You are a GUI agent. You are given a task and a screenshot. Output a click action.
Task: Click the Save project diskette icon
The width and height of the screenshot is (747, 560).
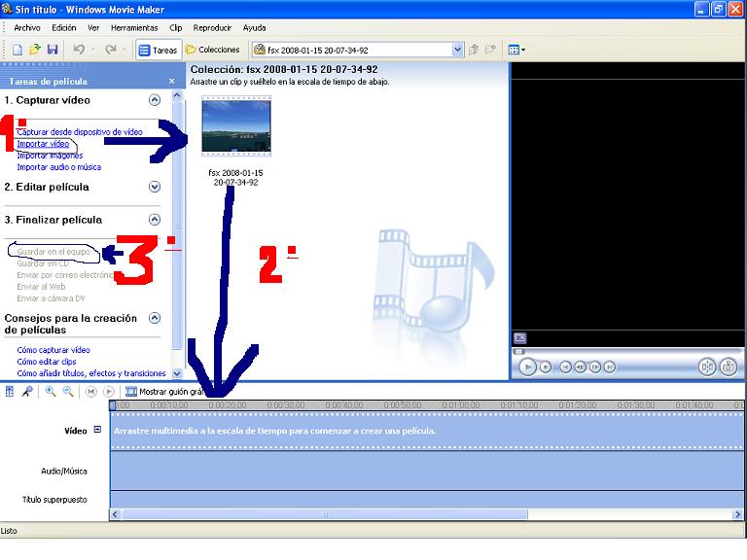(x=53, y=50)
